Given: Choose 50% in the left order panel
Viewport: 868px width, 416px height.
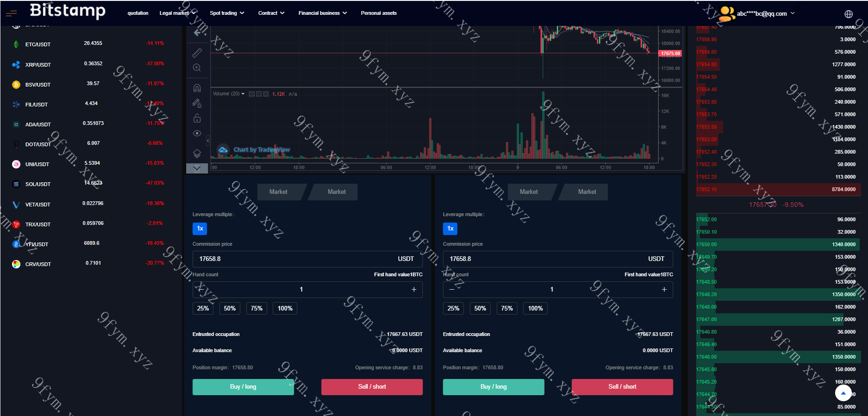Looking at the screenshot, I should (230, 308).
